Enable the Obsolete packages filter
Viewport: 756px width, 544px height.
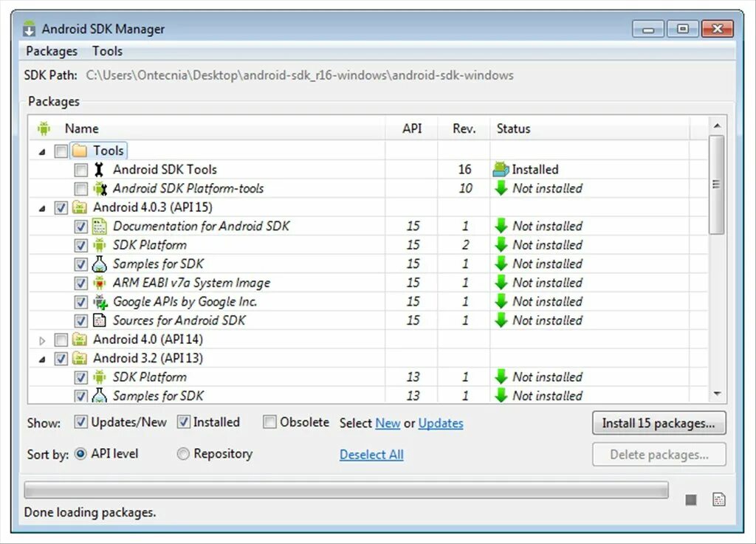tap(270, 421)
